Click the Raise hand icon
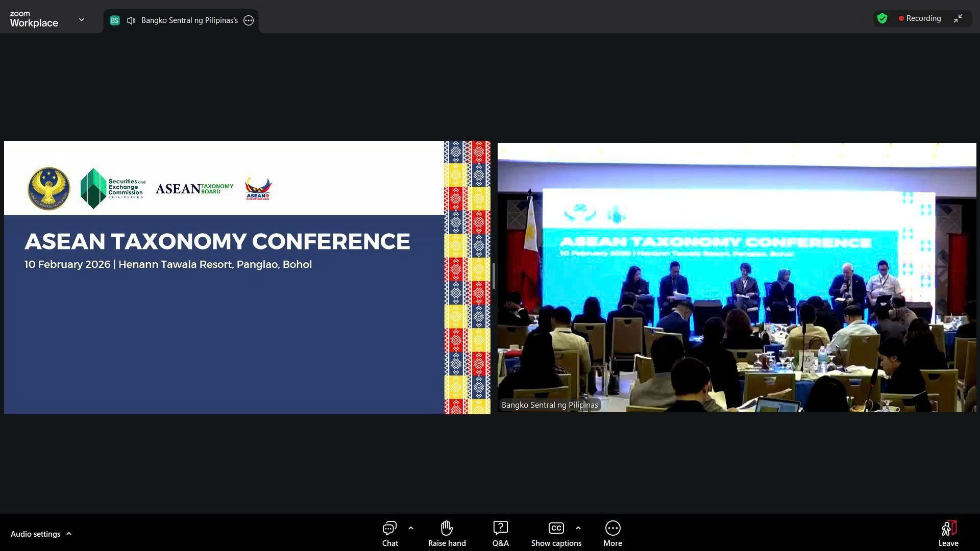980x551 pixels. point(447,528)
